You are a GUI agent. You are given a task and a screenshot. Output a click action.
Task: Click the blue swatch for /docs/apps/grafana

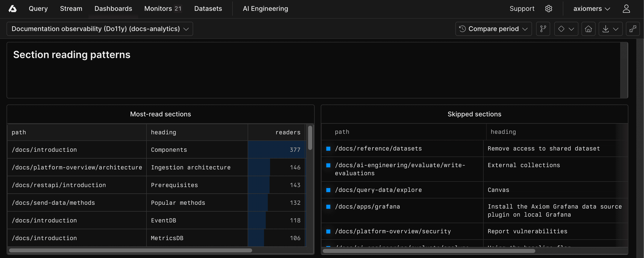click(328, 207)
